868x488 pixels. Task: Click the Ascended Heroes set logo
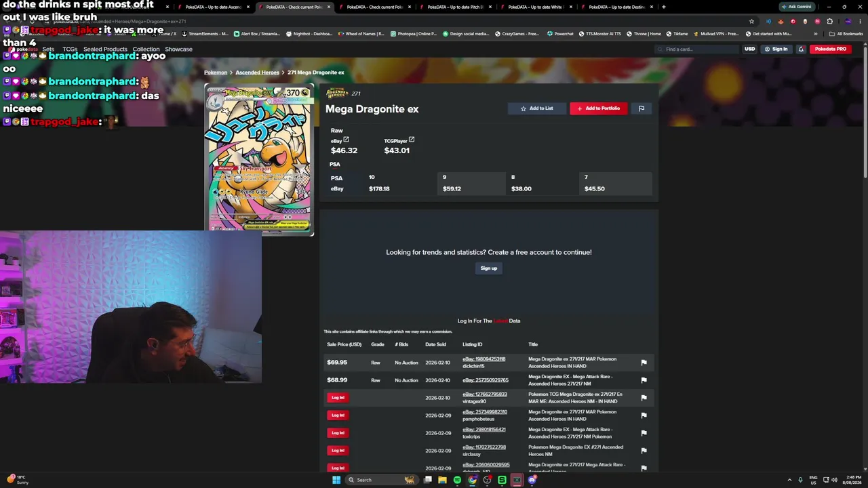(337, 94)
